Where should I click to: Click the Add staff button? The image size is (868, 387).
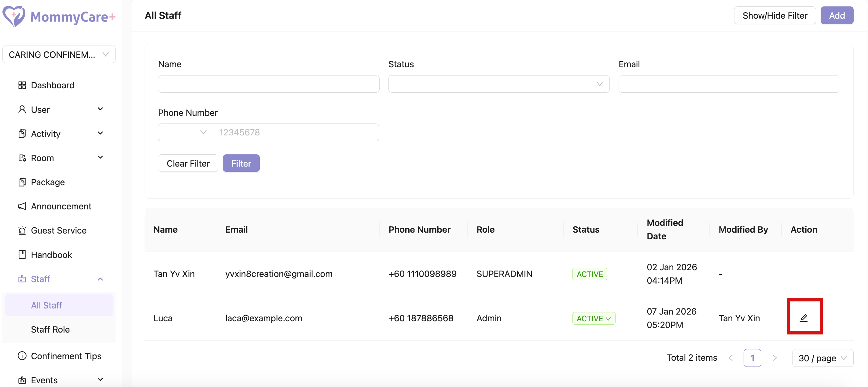pos(836,16)
